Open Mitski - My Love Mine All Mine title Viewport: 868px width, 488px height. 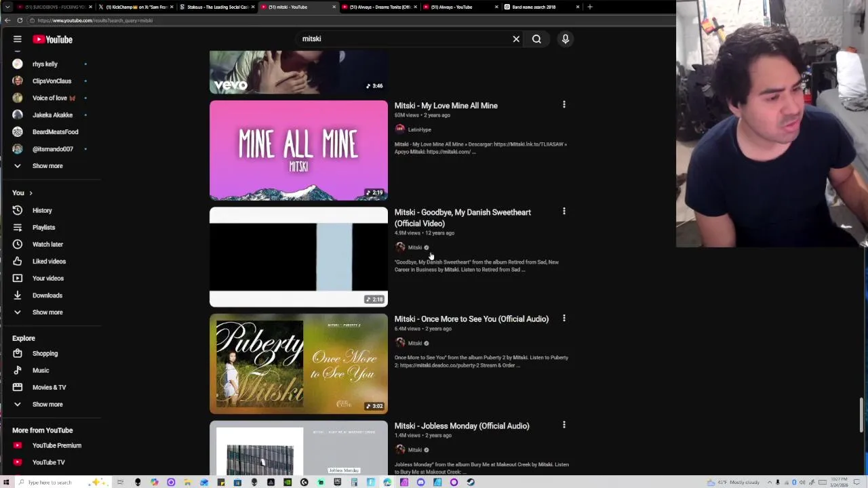(446, 106)
